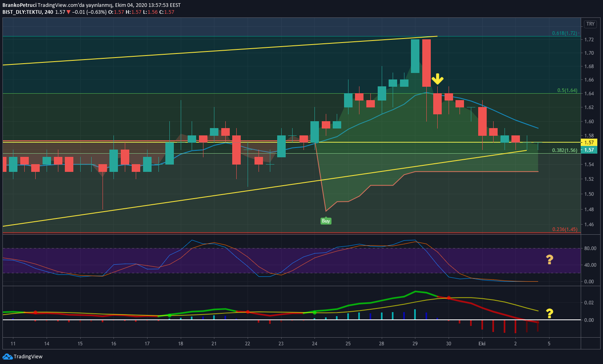
Task: Click the 0.236(1.45) Fibonacci level label
Action: coord(565,229)
